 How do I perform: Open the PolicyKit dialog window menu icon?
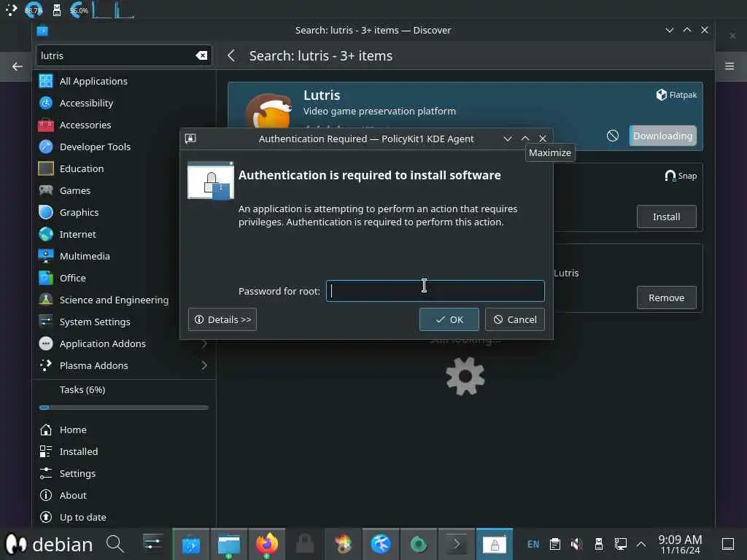pos(190,139)
